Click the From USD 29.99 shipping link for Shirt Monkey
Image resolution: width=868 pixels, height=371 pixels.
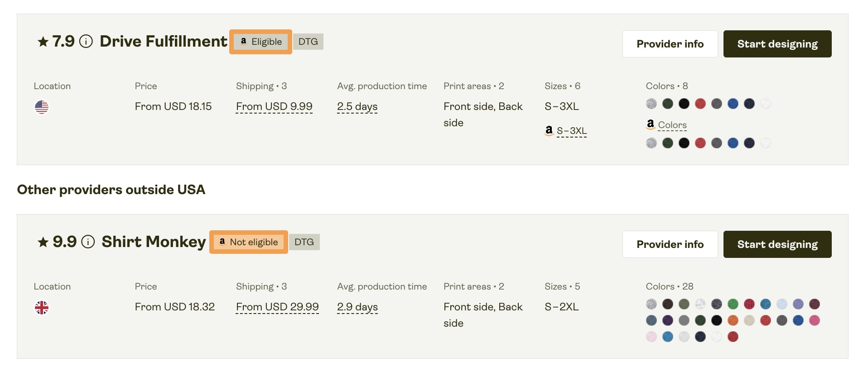coord(277,306)
